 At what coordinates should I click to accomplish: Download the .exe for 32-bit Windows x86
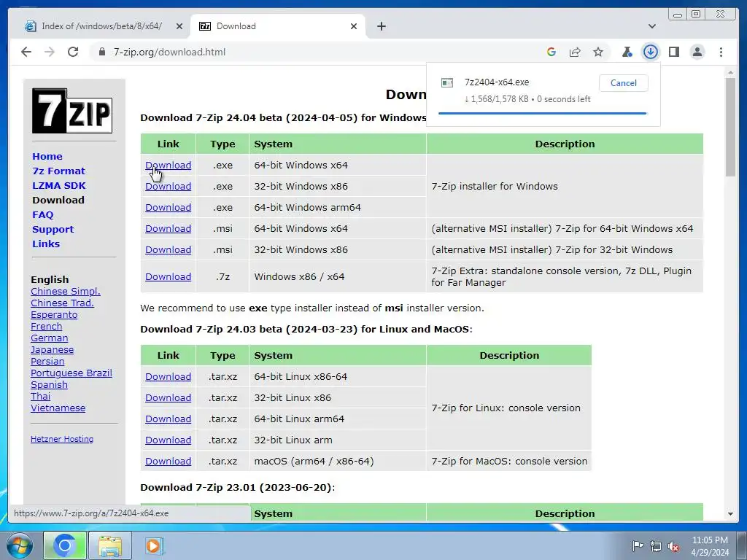(x=169, y=186)
